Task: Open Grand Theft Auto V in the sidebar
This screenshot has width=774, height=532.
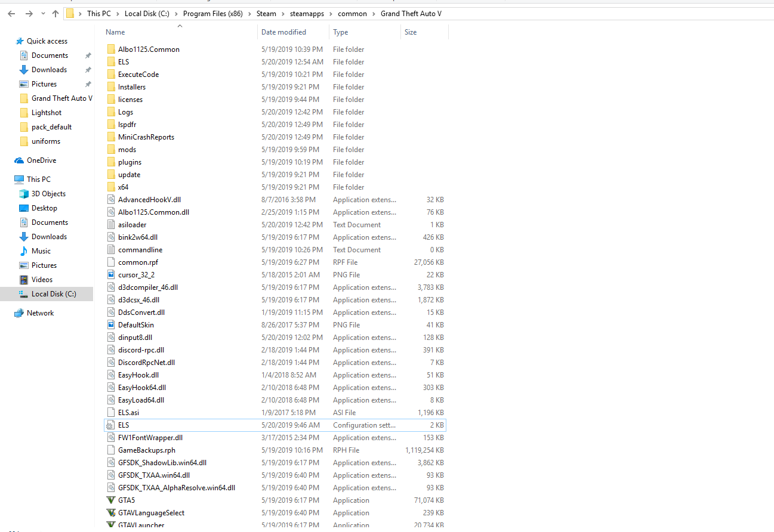Action: (x=62, y=98)
